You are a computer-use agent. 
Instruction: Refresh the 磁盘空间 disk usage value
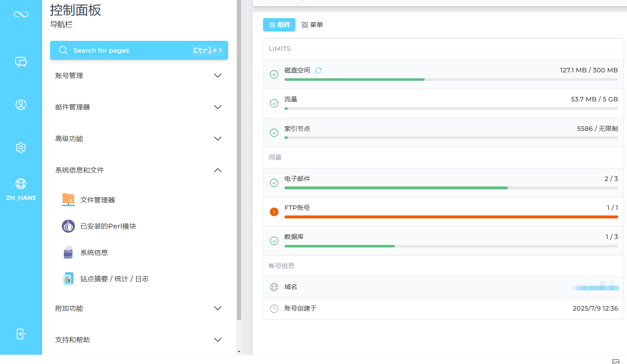(x=318, y=70)
